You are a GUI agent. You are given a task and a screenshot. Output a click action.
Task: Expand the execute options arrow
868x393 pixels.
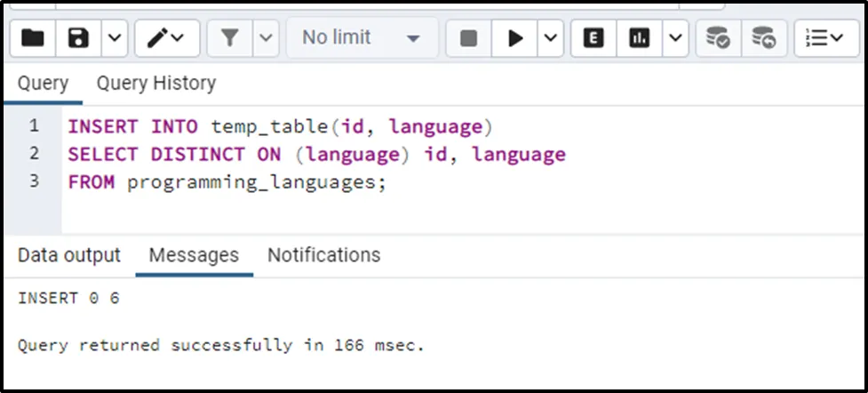click(x=550, y=38)
